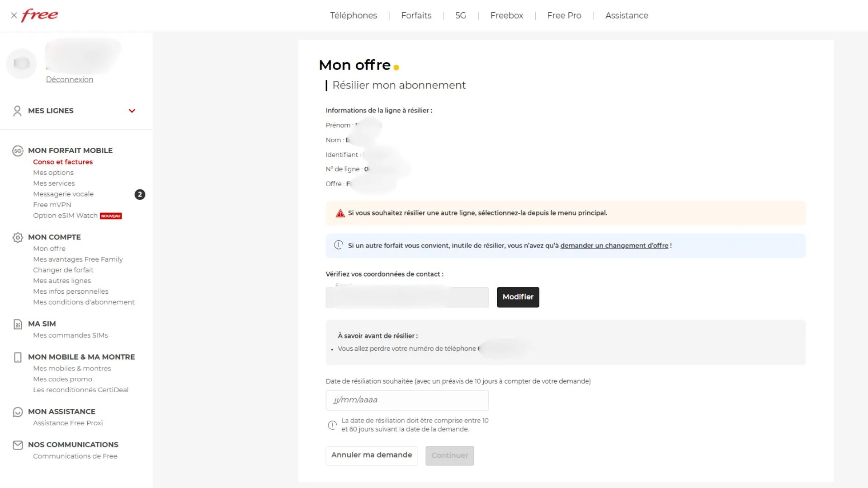The width and height of the screenshot is (868, 488).
Task: Open Option eSIM Watch
Action: pos(65,216)
